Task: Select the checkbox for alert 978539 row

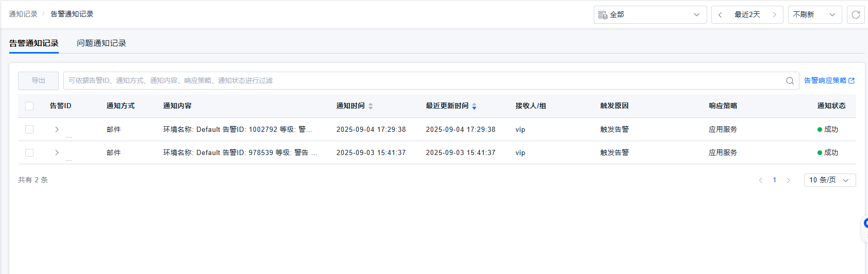Action: (29, 152)
